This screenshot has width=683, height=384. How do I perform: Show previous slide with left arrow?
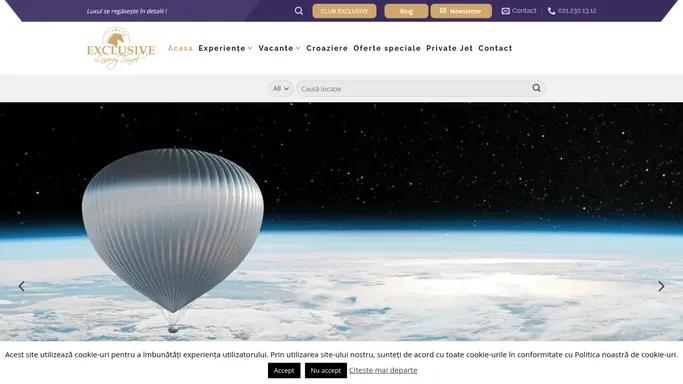tap(21, 286)
